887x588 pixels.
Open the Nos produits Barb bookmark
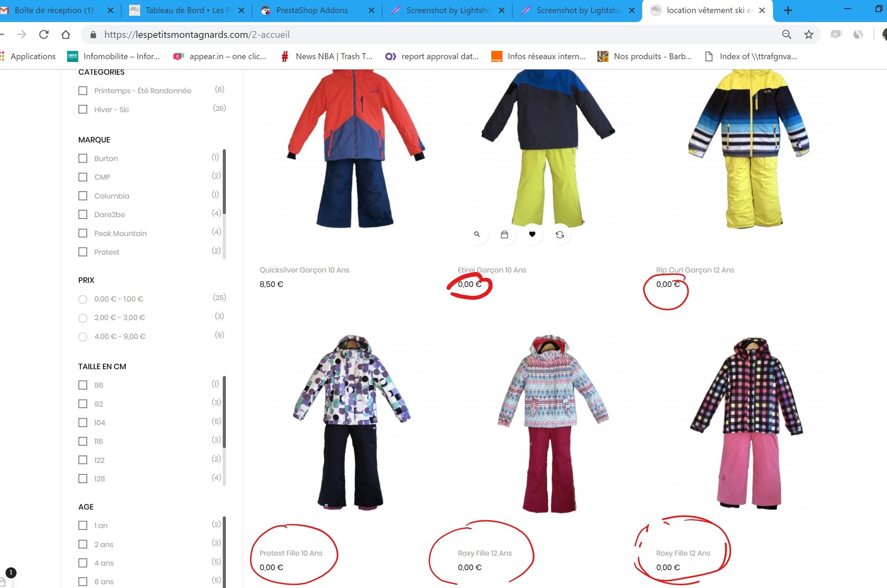click(644, 56)
